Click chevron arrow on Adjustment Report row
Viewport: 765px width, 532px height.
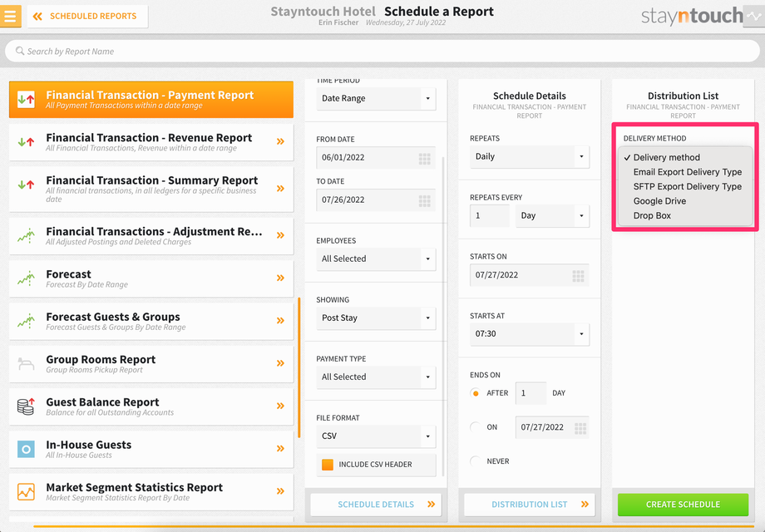[280, 235]
